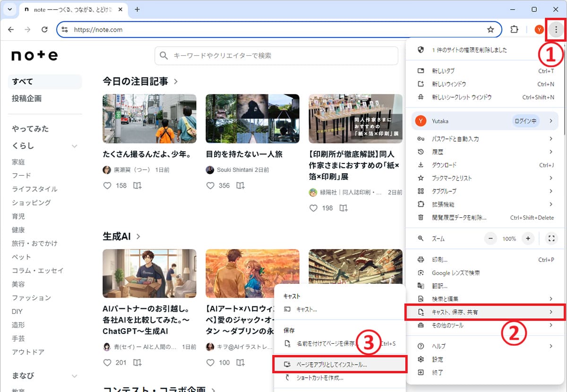Click the Chrome three-dot menu icon

tap(556, 30)
